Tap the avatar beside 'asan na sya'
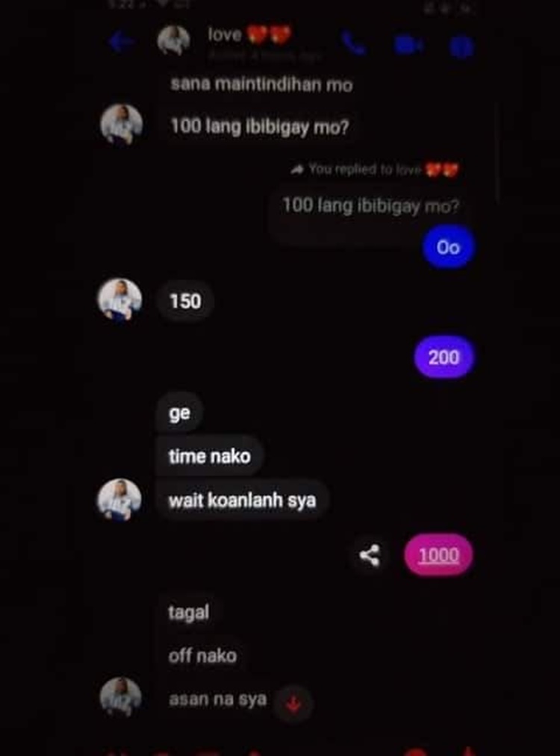Viewport: 560px width, 756px height. (120, 697)
